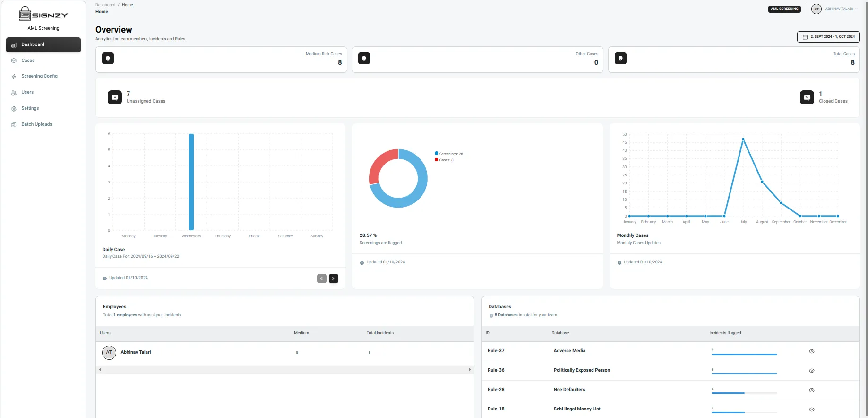Viewport: 868px width, 418px height.
Task: View details for Adverse Media database
Action: 812,351
